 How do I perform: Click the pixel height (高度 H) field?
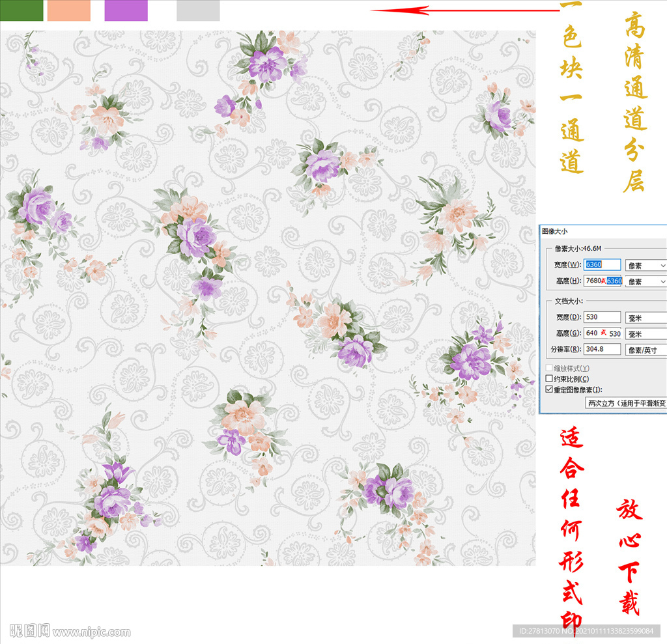(x=603, y=281)
